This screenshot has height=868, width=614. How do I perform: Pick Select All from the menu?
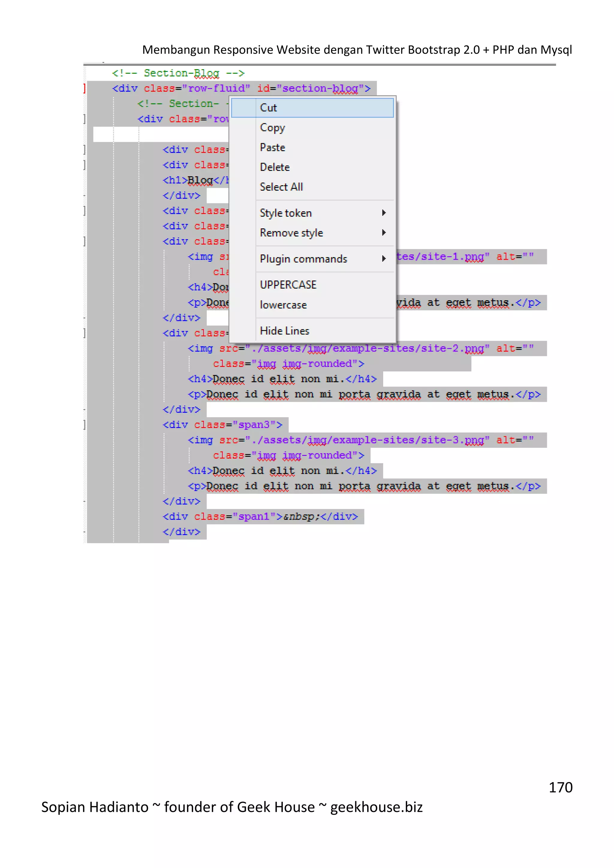281,187
